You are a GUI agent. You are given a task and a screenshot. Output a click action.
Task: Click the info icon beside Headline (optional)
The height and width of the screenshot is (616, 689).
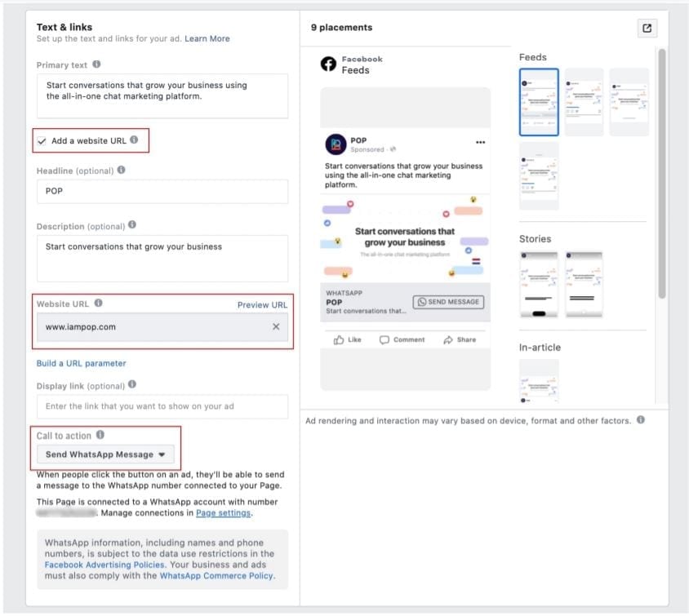tap(122, 170)
